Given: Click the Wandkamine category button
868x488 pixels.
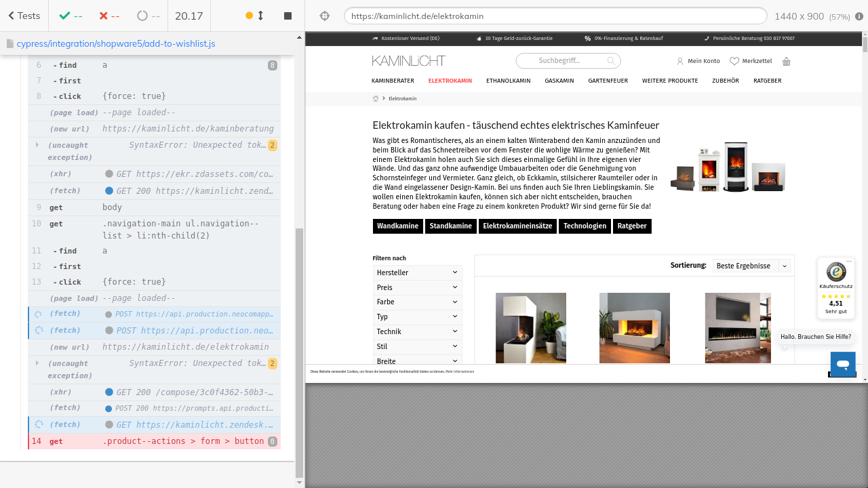Looking at the screenshot, I should [x=397, y=226].
